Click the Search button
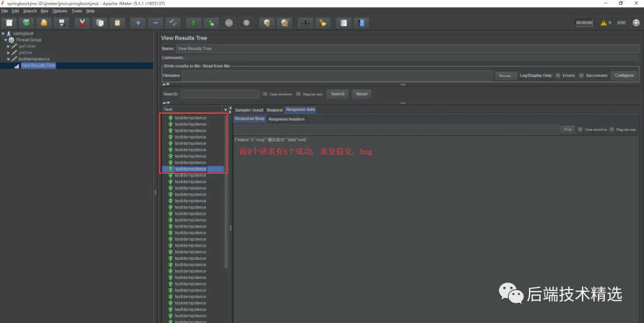Viewport: 644px width, 323px height. click(338, 94)
